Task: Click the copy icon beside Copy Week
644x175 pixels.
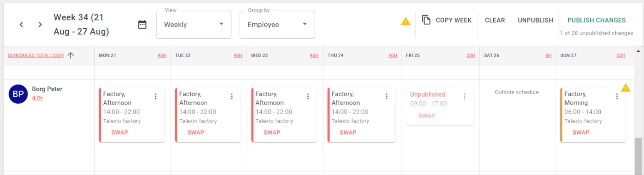Action: pos(426,20)
